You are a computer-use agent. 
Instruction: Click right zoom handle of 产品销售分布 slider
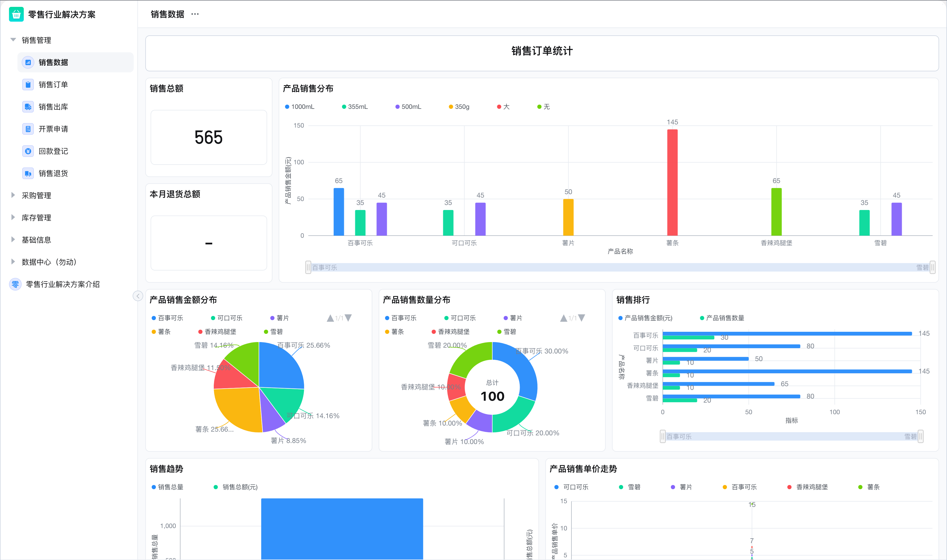pyautogui.click(x=933, y=268)
